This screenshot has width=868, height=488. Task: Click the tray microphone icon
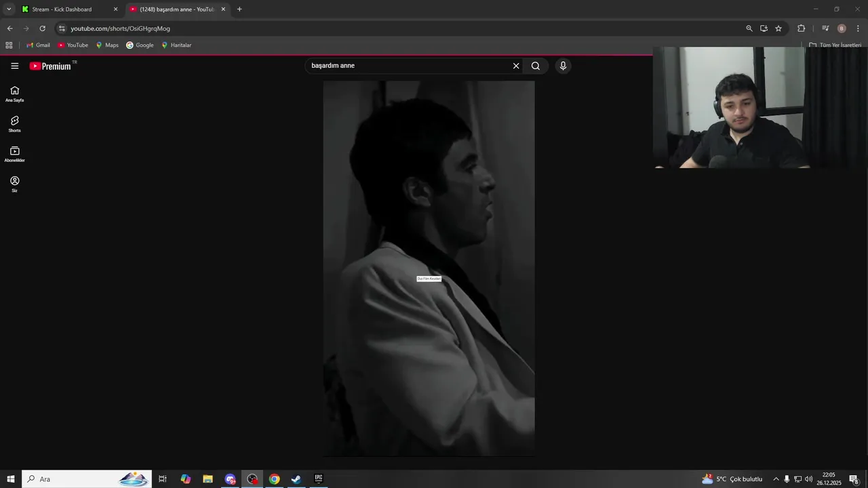click(787, 479)
